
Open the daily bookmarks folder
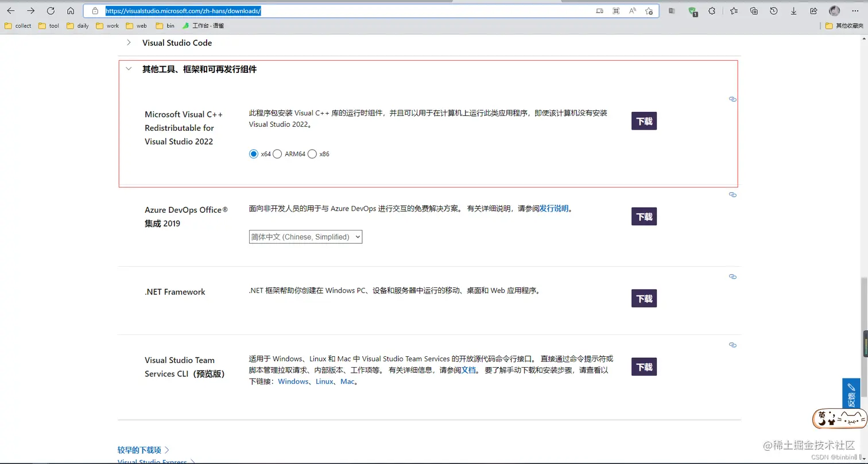point(77,26)
